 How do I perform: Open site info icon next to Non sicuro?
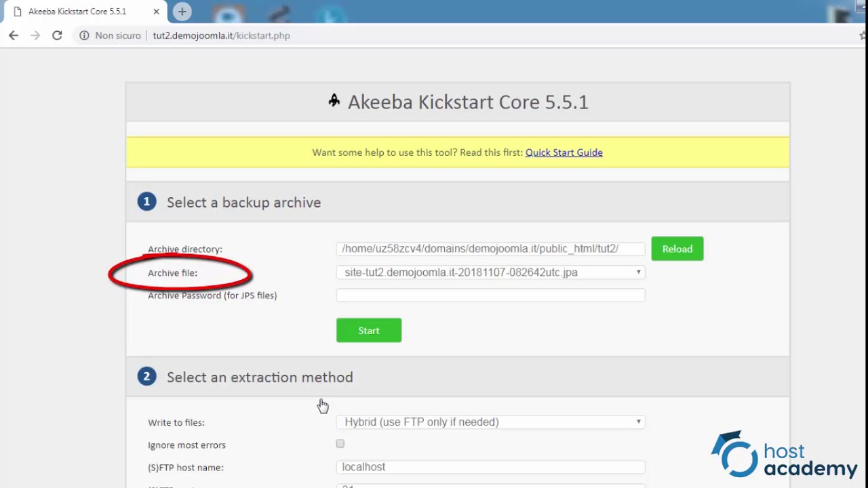[84, 35]
